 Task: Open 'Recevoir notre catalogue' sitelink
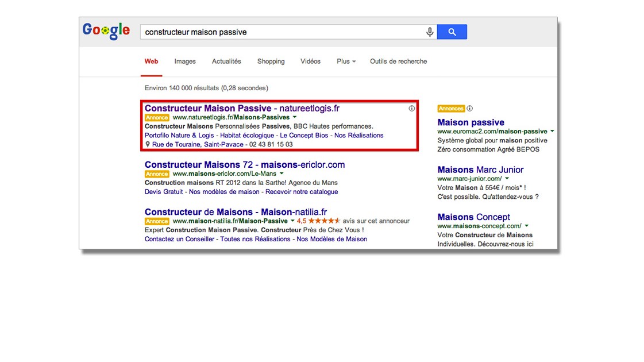point(302,191)
